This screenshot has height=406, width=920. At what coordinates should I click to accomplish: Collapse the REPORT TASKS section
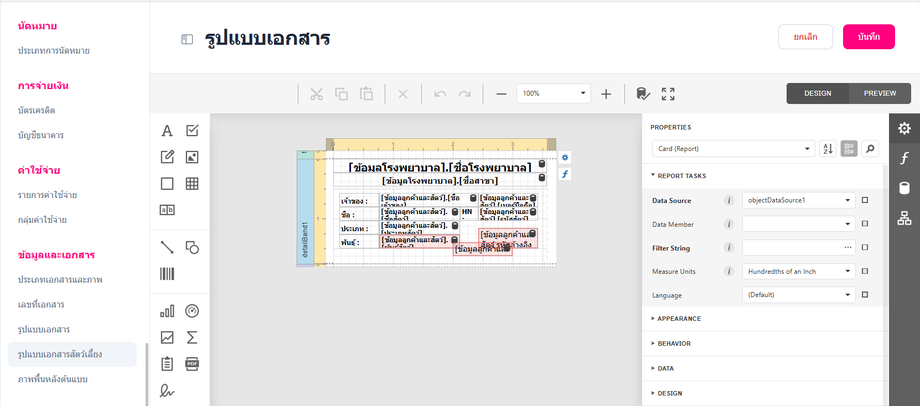[679, 175]
